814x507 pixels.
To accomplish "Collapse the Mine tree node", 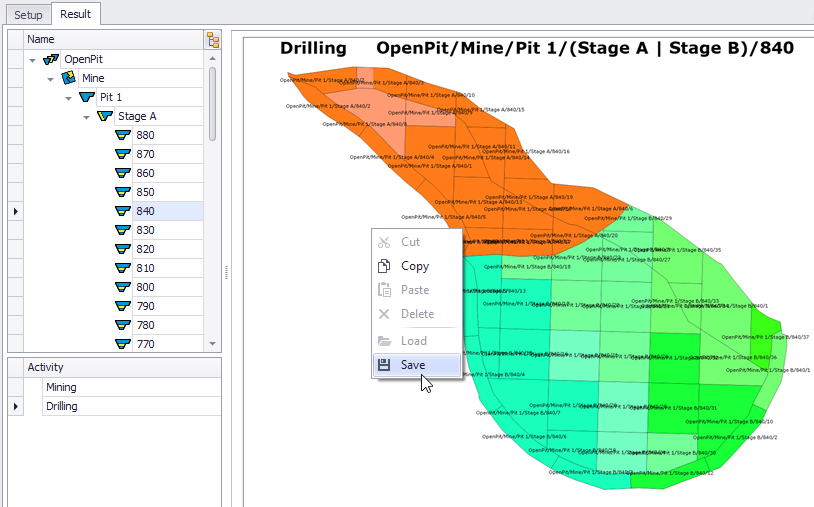I will click(51, 79).
